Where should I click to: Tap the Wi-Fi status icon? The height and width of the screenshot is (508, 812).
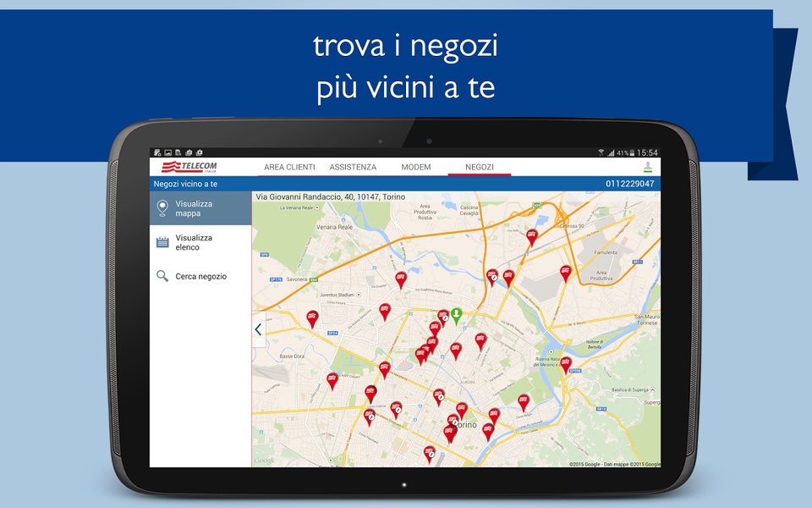[601, 152]
